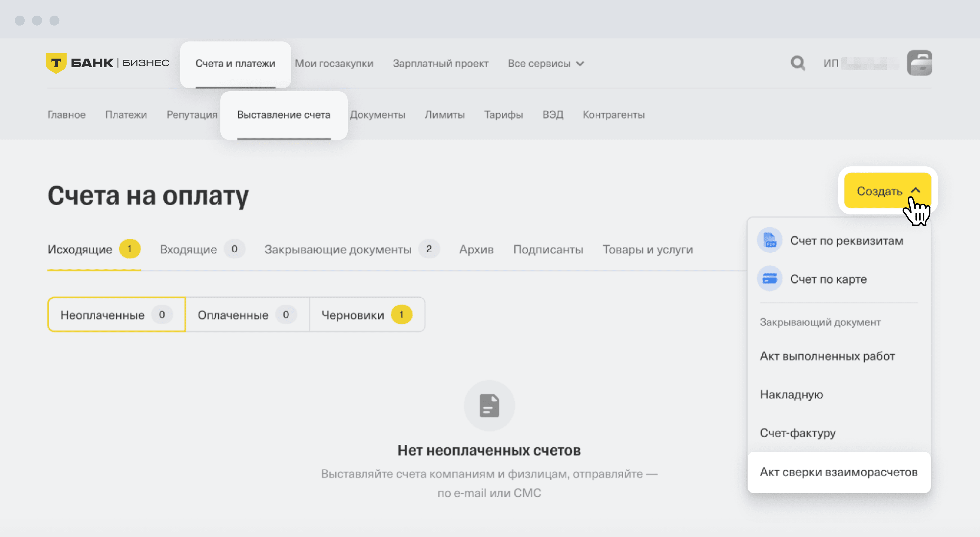Open Подписанты section tab
Image resolution: width=980 pixels, height=537 pixels.
tap(549, 250)
